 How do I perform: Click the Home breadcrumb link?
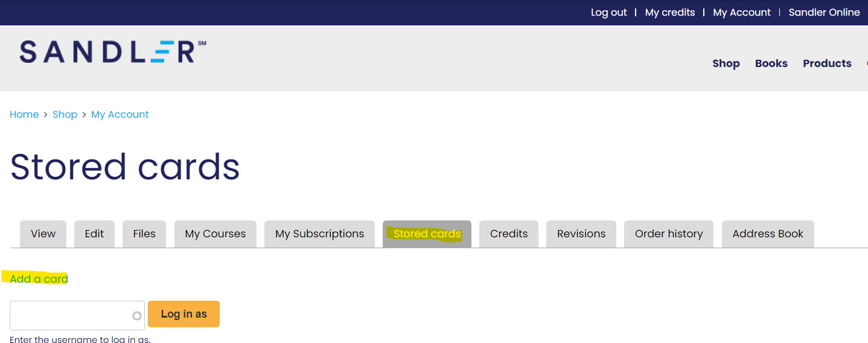(24, 115)
